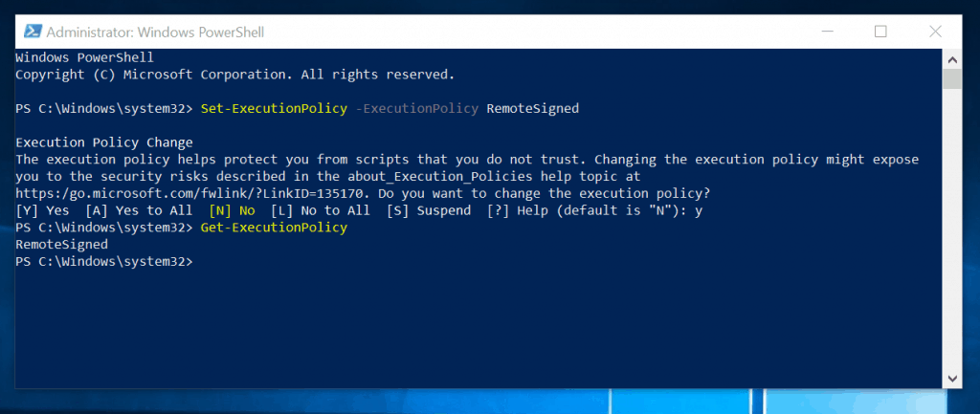The width and height of the screenshot is (980, 414).
Task: Click the vertical scrollbar thumb
Action: click(951, 77)
